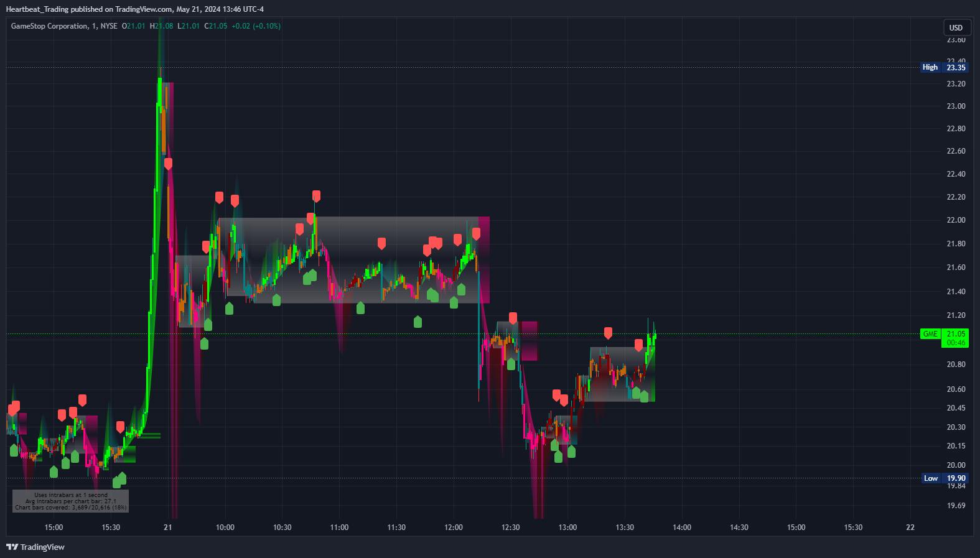Click the date label 22 on time axis
Image resolution: width=980 pixels, height=558 pixels.
(x=910, y=528)
